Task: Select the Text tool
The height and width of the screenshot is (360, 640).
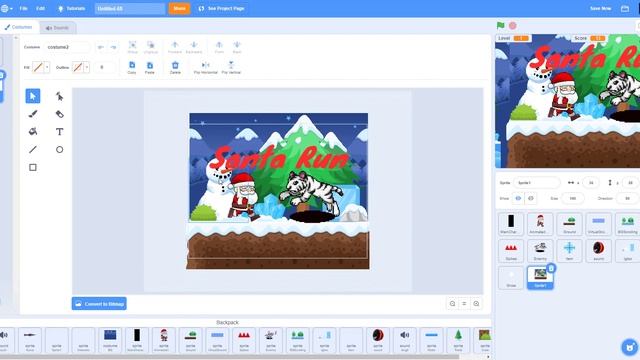Action: [x=60, y=131]
